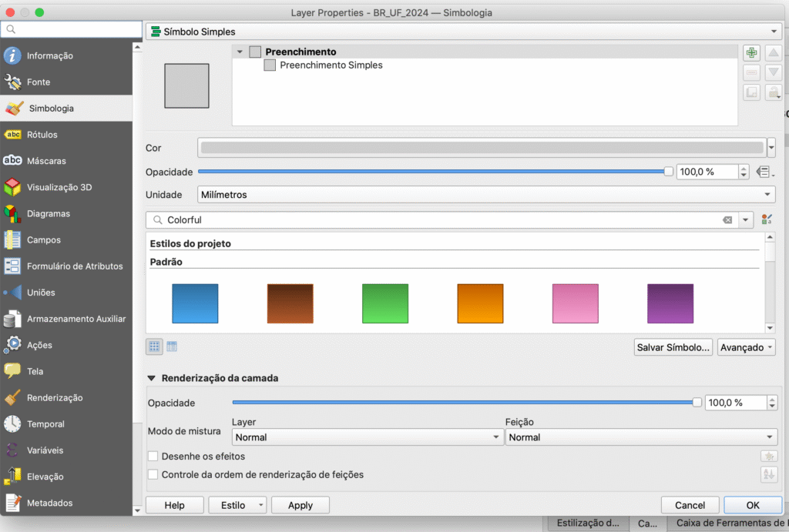Select the Simbologia tab

[x=66, y=108]
